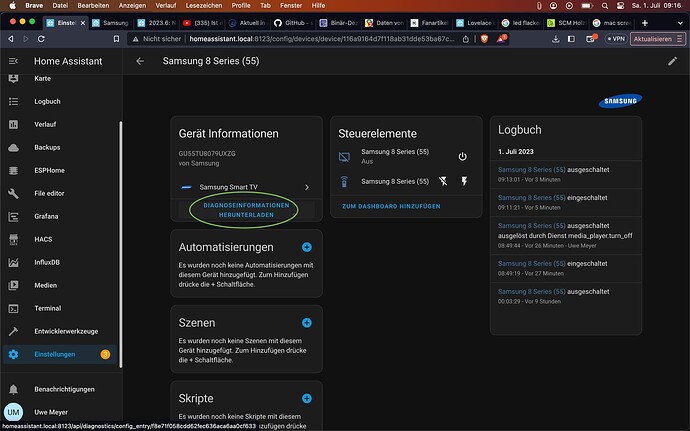Go back with the arrow beside device title

click(140, 61)
